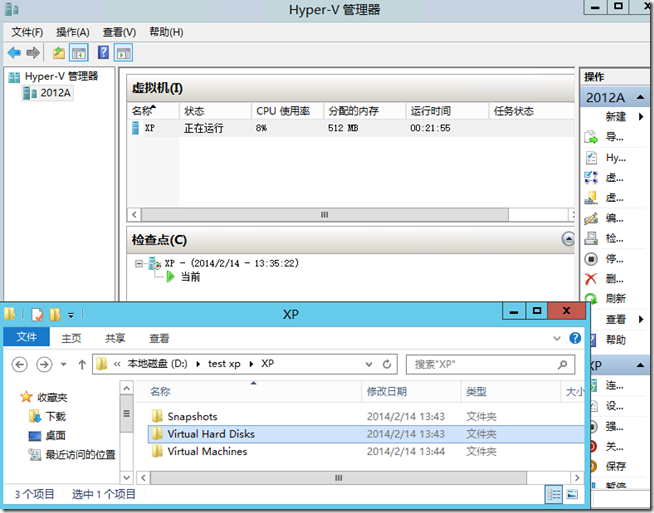Toggle the show/hide action pane toolbar icon
This screenshot has height=513, width=654.
pyautogui.click(x=123, y=53)
